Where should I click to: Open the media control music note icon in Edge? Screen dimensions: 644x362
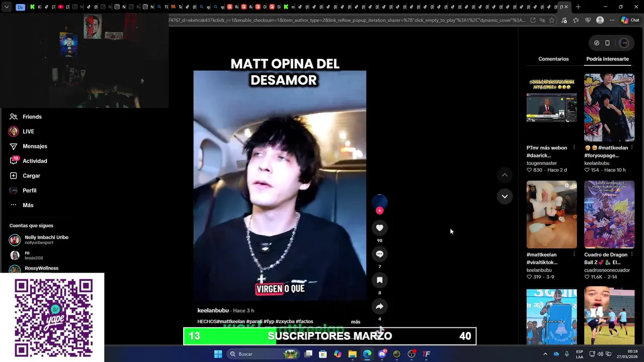(564, 20)
